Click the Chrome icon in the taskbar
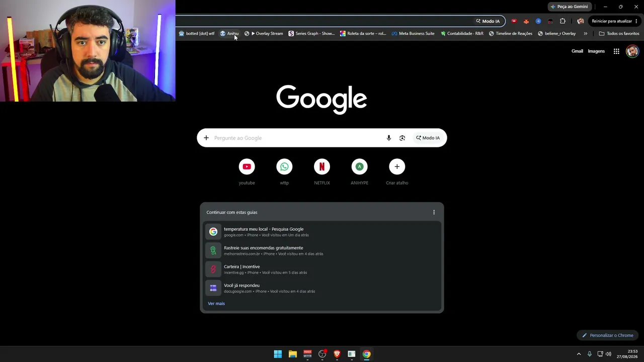The image size is (644, 362). pyautogui.click(x=367, y=354)
